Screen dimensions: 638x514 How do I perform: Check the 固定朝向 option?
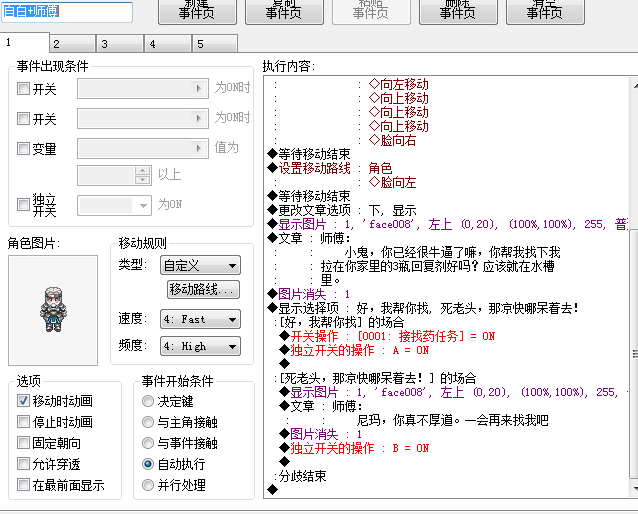coord(23,443)
